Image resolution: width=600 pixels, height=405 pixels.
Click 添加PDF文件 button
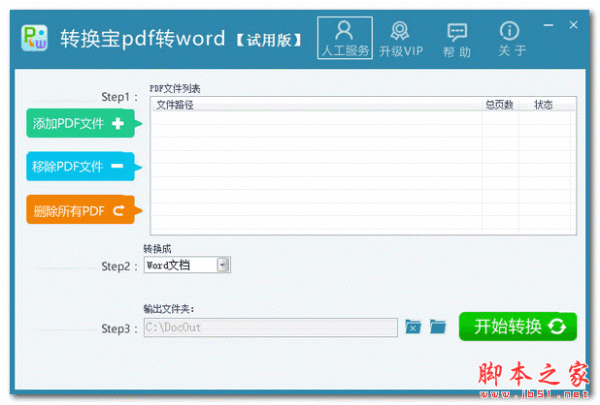point(83,123)
